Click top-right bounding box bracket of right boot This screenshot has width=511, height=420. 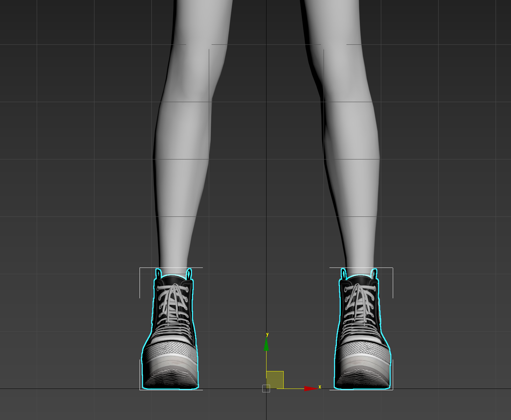(x=392, y=268)
